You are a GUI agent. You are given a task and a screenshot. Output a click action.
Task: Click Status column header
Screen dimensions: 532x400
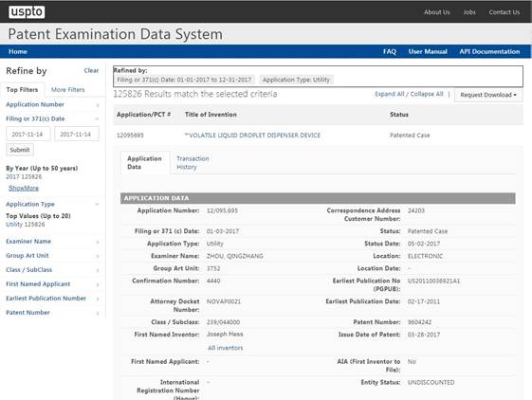pyautogui.click(x=399, y=115)
